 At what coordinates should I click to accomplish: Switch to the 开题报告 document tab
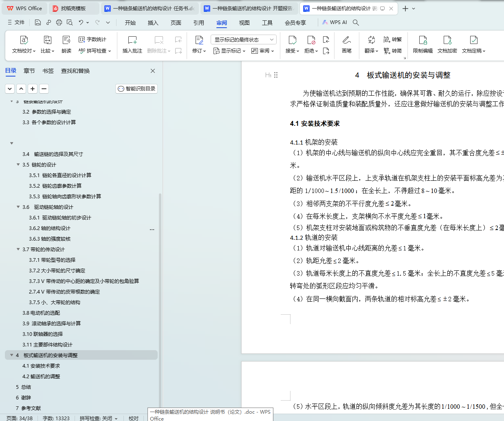click(249, 8)
